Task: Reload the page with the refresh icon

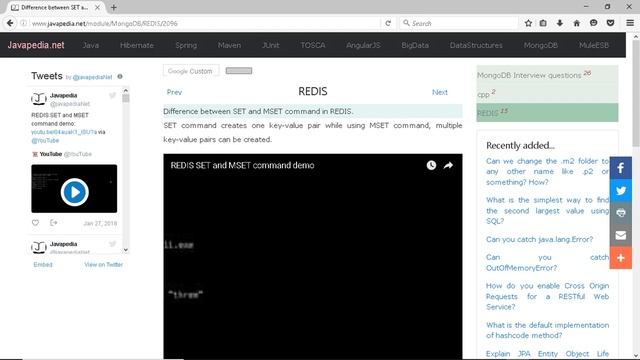Action: pos(388,23)
